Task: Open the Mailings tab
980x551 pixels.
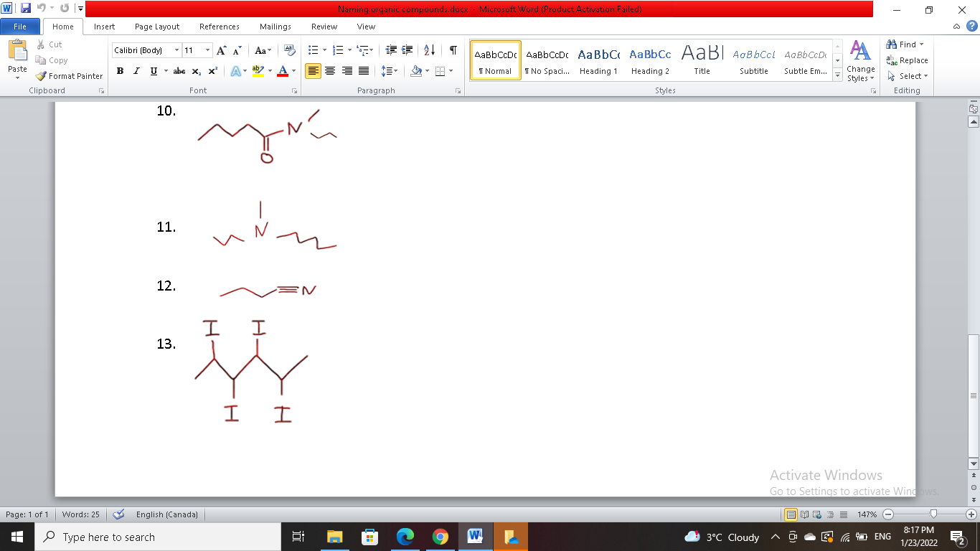Action: (x=275, y=27)
